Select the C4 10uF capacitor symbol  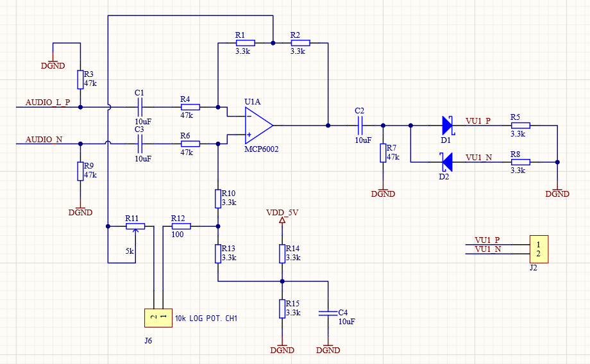click(328, 313)
